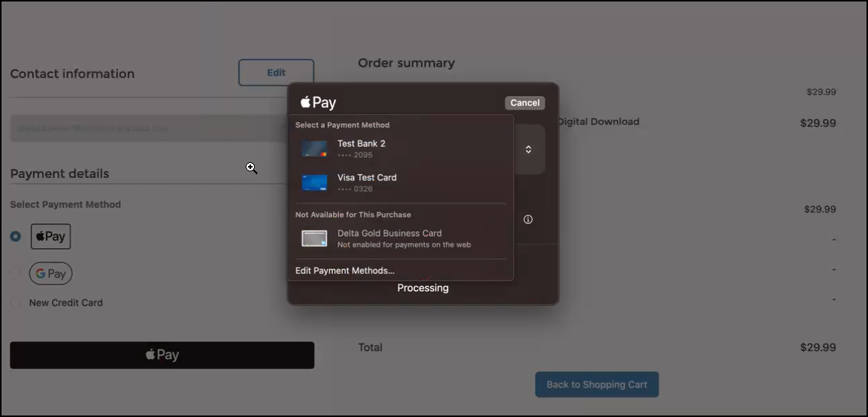The image size is (868, 417).
Task: Choose Test Bank 2 payment method
Action: pos(361,149)
